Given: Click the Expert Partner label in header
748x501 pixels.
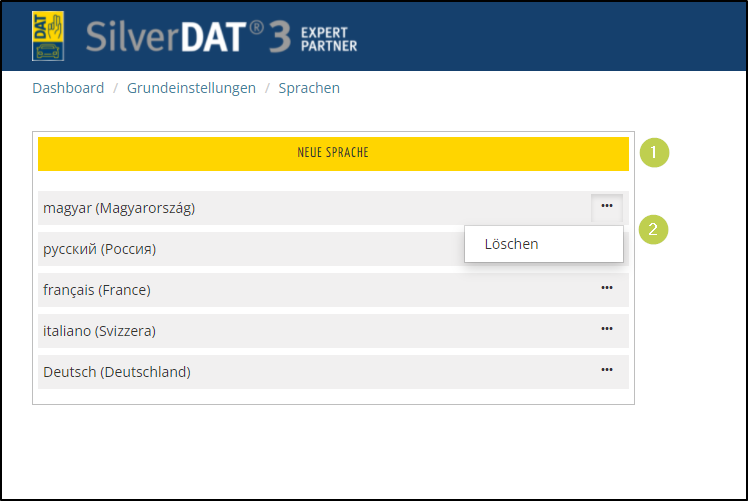Looking at the screenshot, I should tap(328, 38).
